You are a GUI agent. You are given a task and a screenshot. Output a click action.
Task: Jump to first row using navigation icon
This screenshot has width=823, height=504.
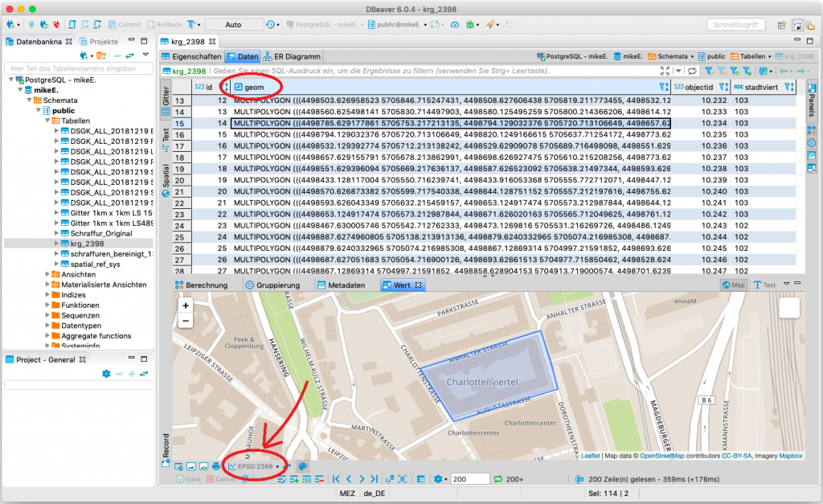click(336, 478)
